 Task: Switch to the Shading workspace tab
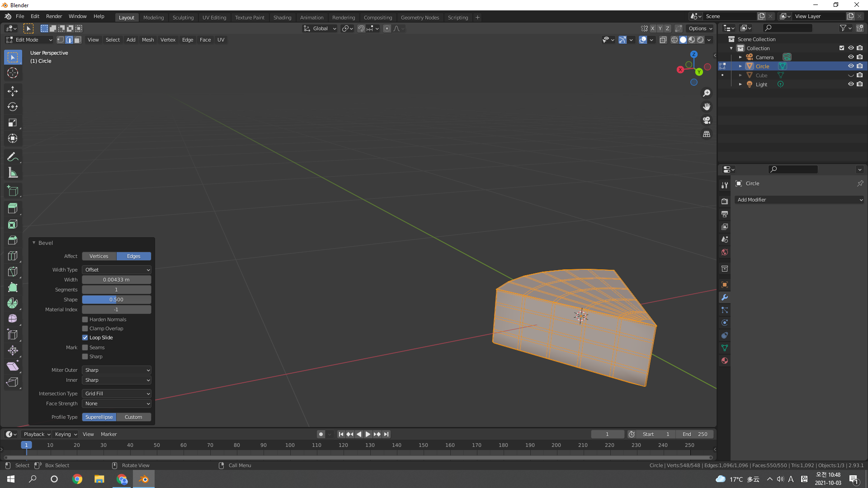282,18
